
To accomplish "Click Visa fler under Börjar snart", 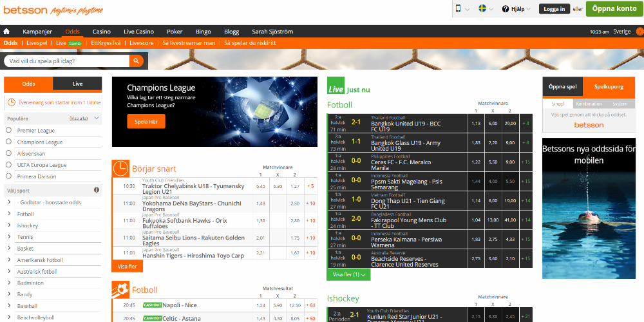I will click(x=127, y=266).
